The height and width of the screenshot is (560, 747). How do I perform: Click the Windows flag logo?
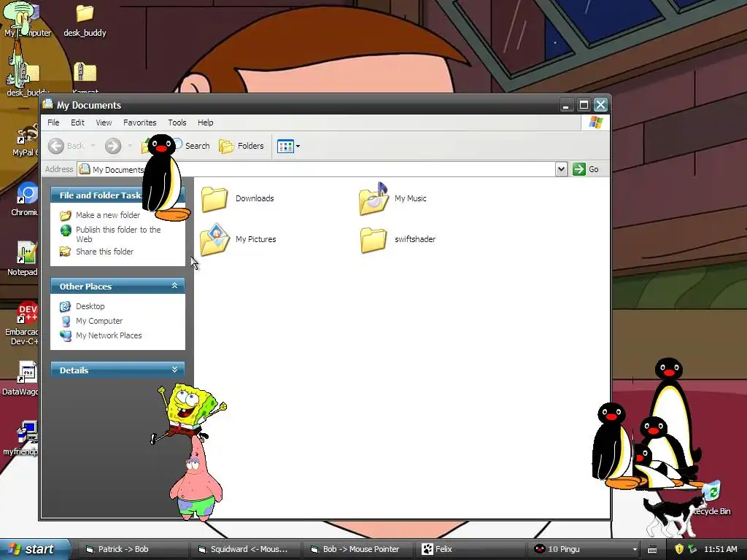tap(595, 122)
